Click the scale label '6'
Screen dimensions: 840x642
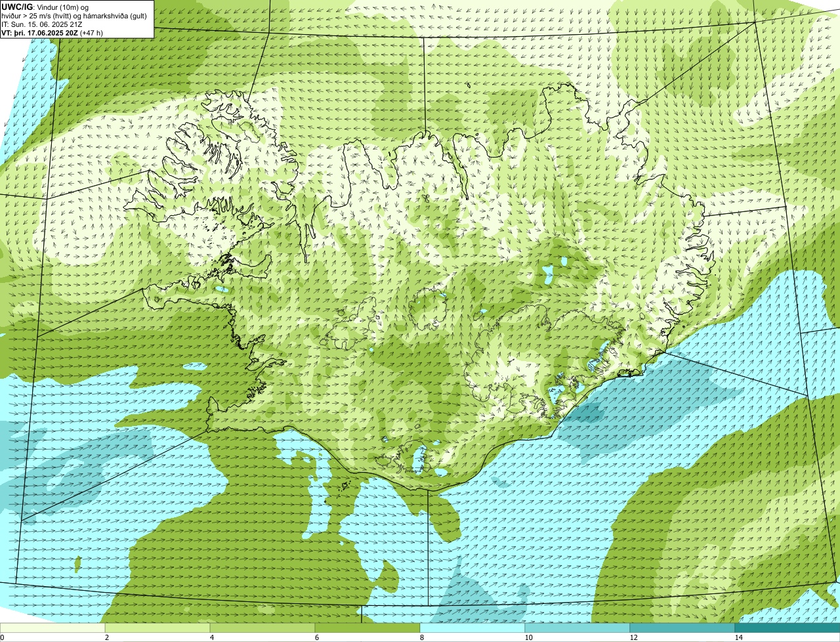click(x=316, y=637)
